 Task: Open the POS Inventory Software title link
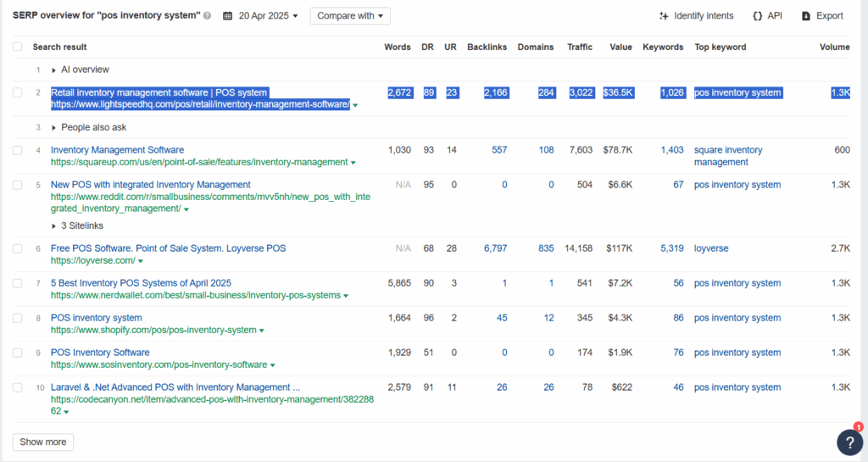pyautogui.click(x=100, y=353)
